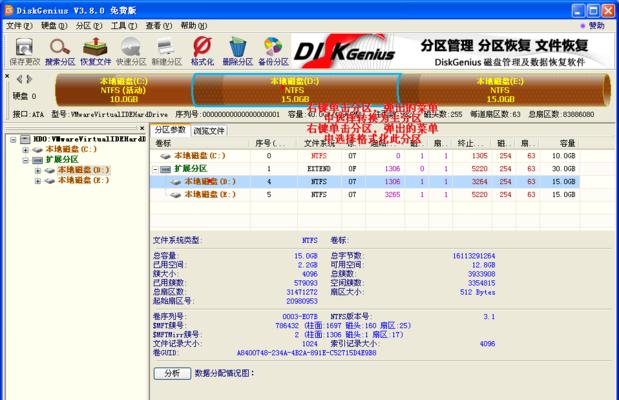Viewport: 619px width, 400px height.
Task: Open the 查看(V) menu
Action: [x=159, y=26]
